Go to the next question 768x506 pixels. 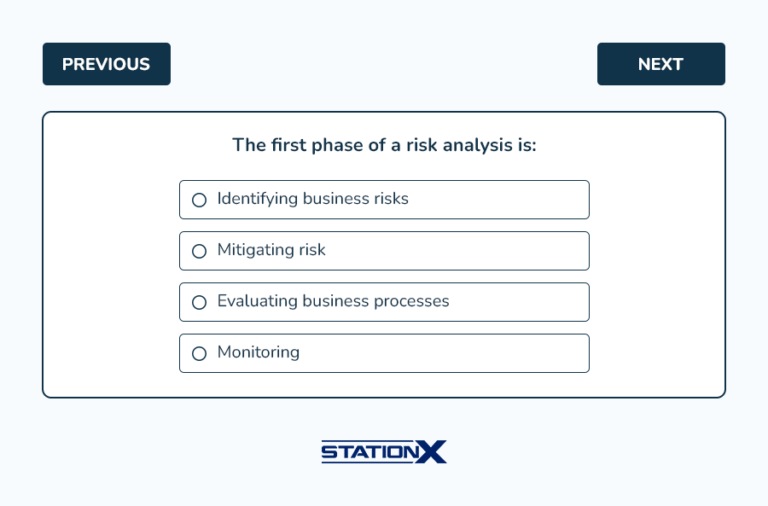660,64
